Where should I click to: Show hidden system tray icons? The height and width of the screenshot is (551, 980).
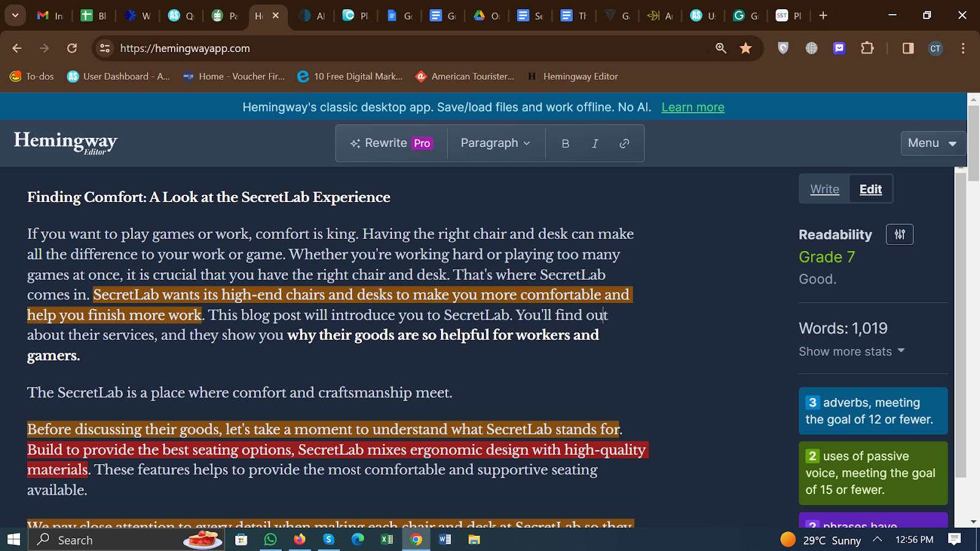[x=877, y=539]
